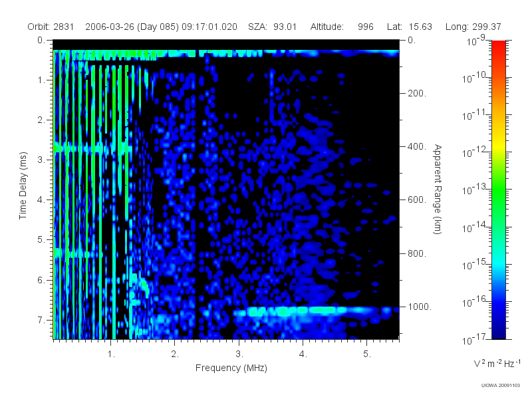Screen dimensions: 532x399
Task: Click time delay tick label '7.'
Action: (x=41, y=320)
